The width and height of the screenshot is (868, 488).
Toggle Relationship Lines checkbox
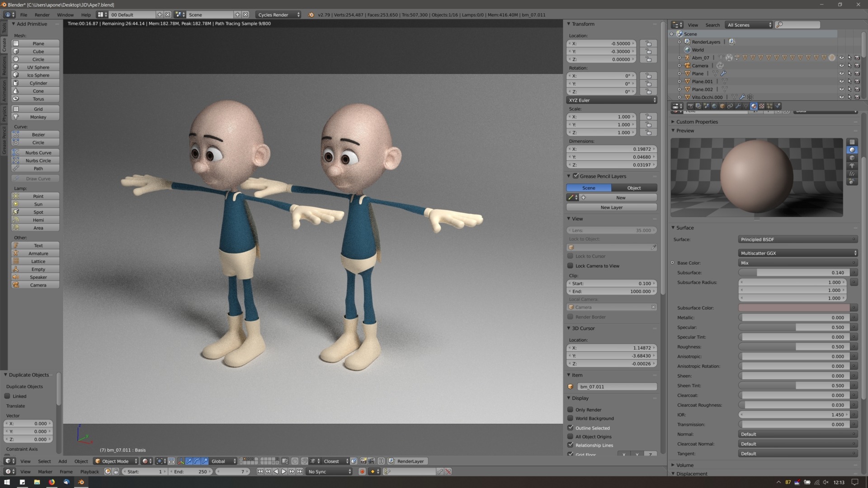pyautogui.click(x=570, y=445)
